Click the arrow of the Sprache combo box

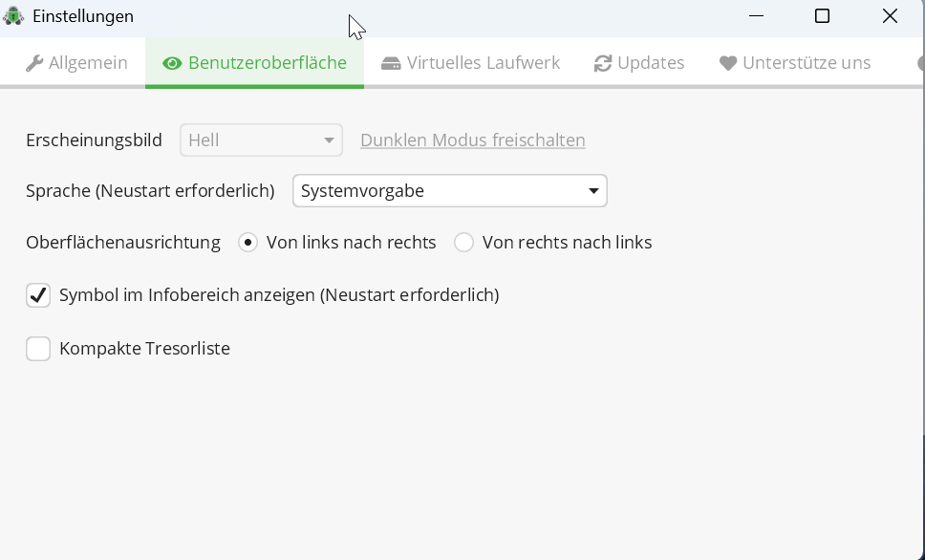click(x=593, y=190)
